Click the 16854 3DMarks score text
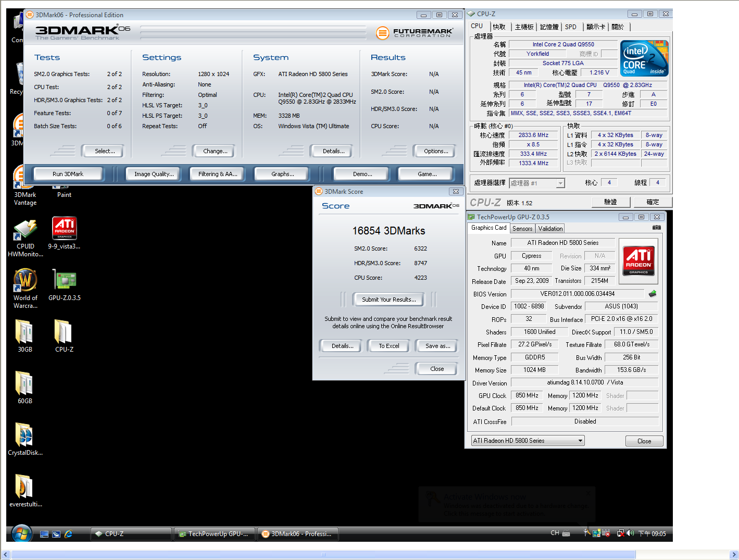The height and width of the screenshot is (560, 739). [389, 231]
